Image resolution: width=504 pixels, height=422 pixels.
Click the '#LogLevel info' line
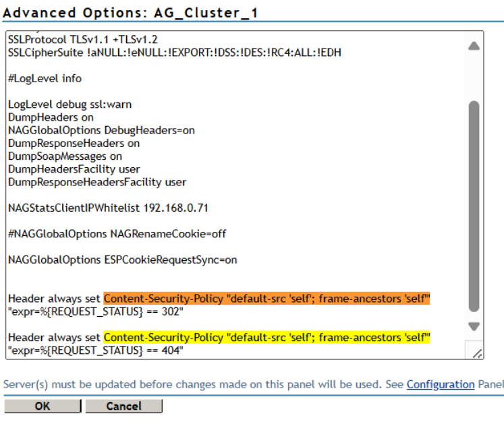tap(45, 78)
